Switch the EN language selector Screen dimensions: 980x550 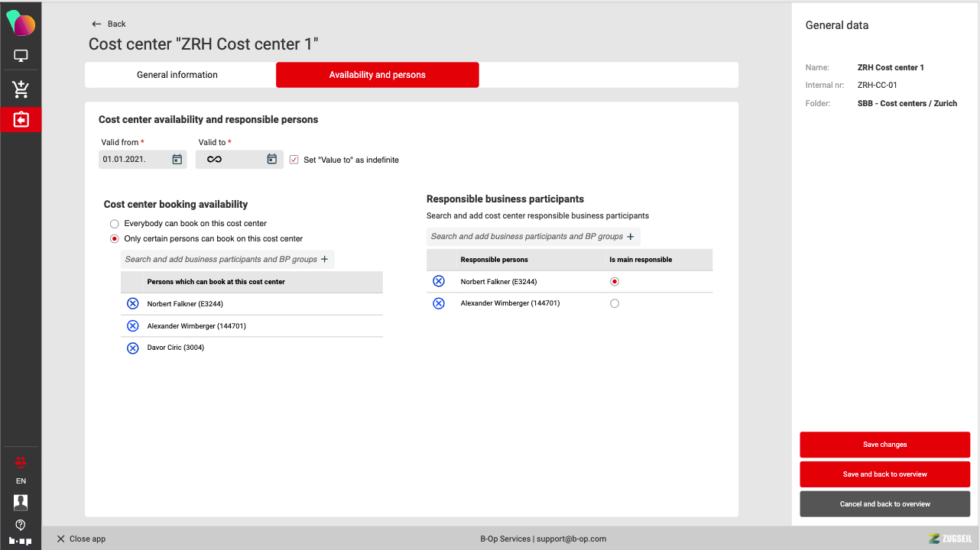click(x=21, y=481)
